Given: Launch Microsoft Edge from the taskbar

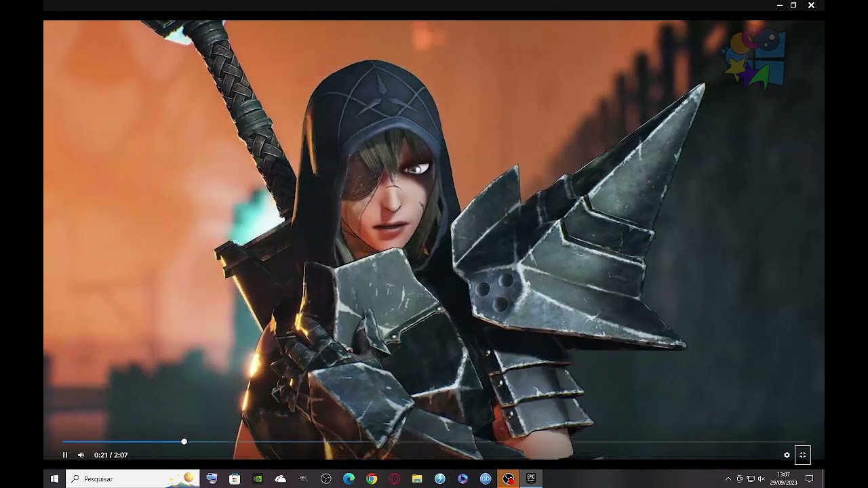Looking at the screenshot, I should 349,479.
